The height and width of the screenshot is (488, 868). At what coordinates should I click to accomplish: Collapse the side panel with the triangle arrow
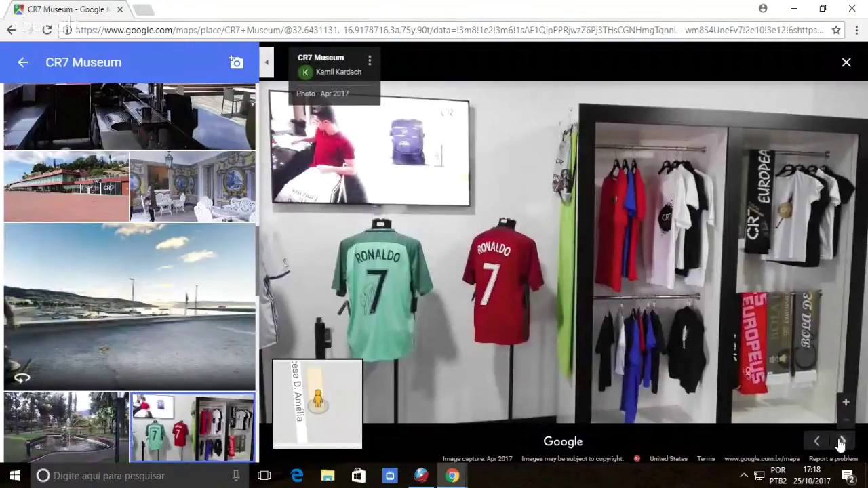click(x=267, y=62)
